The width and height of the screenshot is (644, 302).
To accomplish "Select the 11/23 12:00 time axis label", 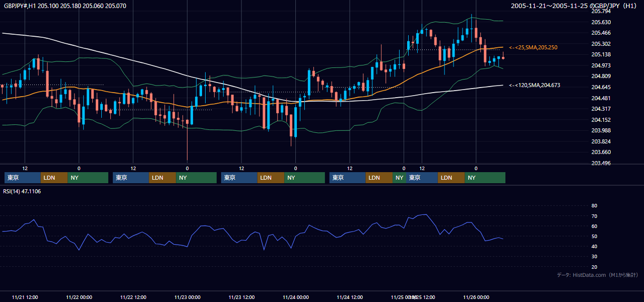I will [x=241, y=297].
